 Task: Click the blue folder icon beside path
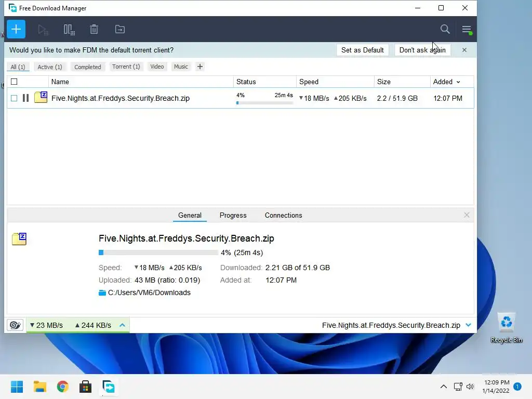point(102,292)
